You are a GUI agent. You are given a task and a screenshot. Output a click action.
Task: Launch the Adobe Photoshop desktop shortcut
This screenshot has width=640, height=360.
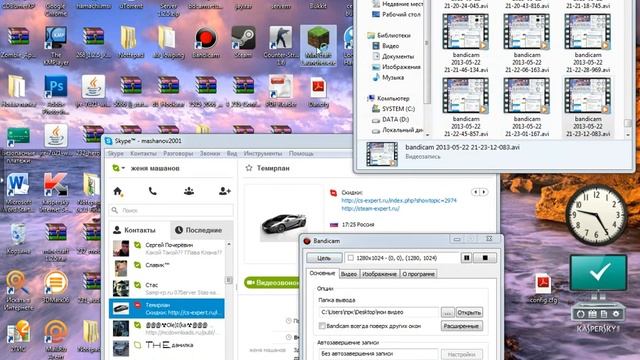point(56,94)
